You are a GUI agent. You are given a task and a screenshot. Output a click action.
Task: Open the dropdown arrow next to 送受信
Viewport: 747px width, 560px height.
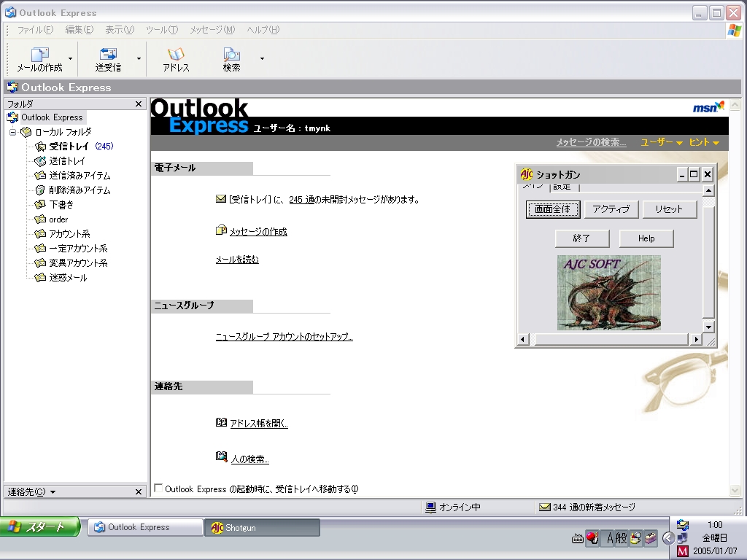click(x=139, y=58)
